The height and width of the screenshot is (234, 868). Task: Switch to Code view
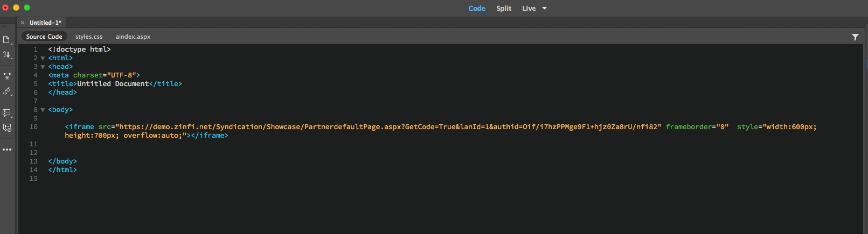click(x=477, y=8)
